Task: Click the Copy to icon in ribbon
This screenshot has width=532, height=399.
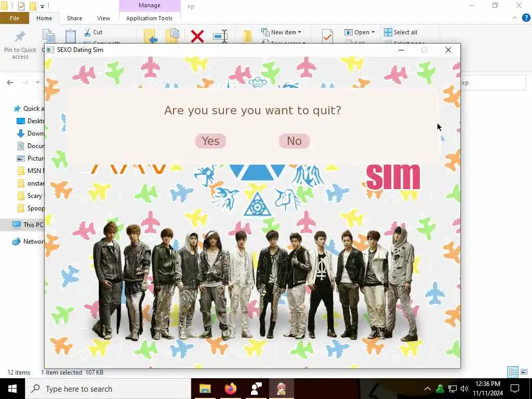Action: [172, 36]
